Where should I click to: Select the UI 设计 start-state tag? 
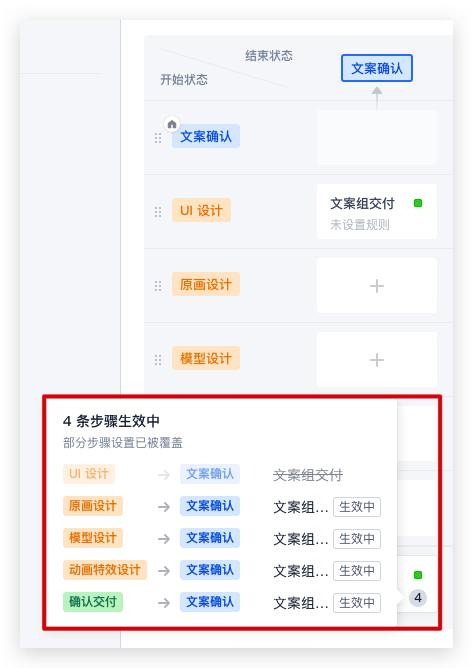[201, 210]
